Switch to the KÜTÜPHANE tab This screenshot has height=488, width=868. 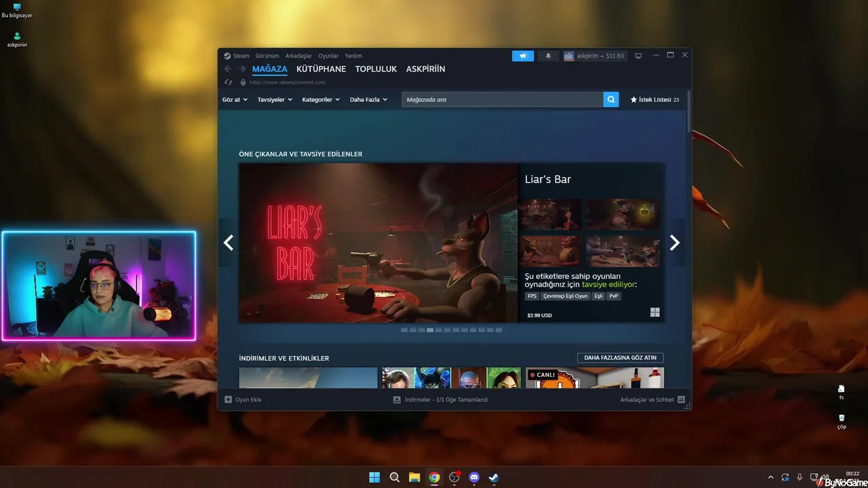pyautogui.click(x=321, y=69)
